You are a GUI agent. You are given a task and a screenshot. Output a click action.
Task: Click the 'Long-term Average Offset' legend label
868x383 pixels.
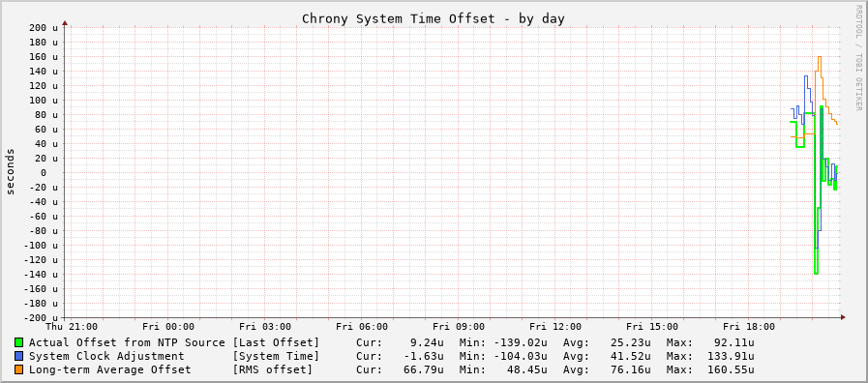click(109, 369)
